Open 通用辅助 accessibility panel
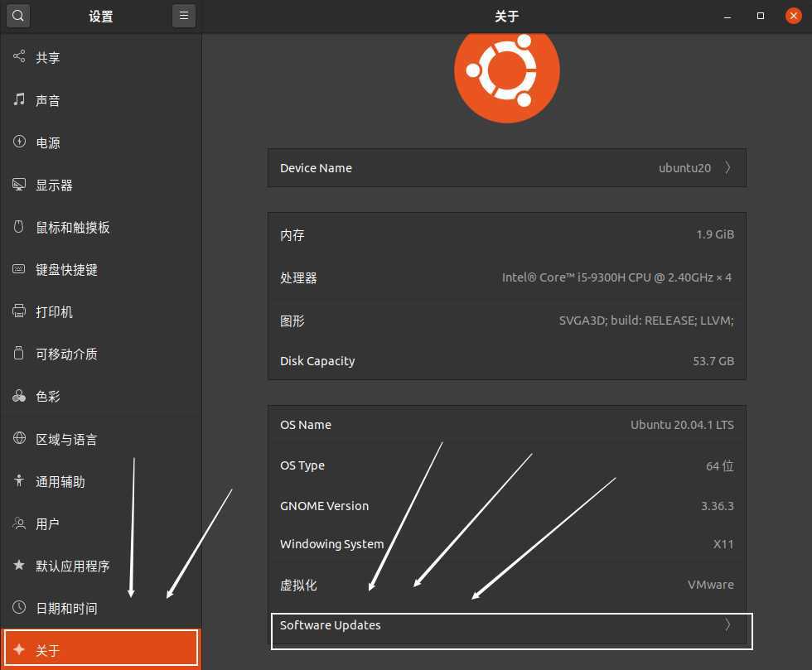The image size is (812, 670). 101,481
